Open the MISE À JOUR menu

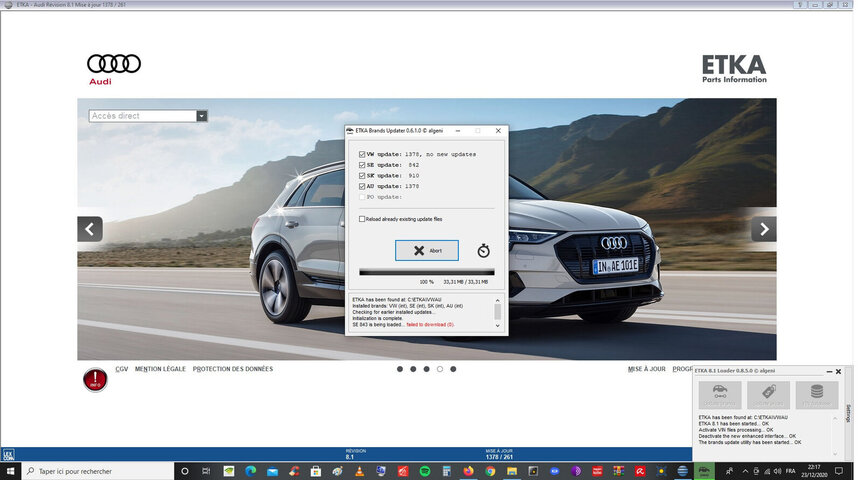tap(646, 369)
